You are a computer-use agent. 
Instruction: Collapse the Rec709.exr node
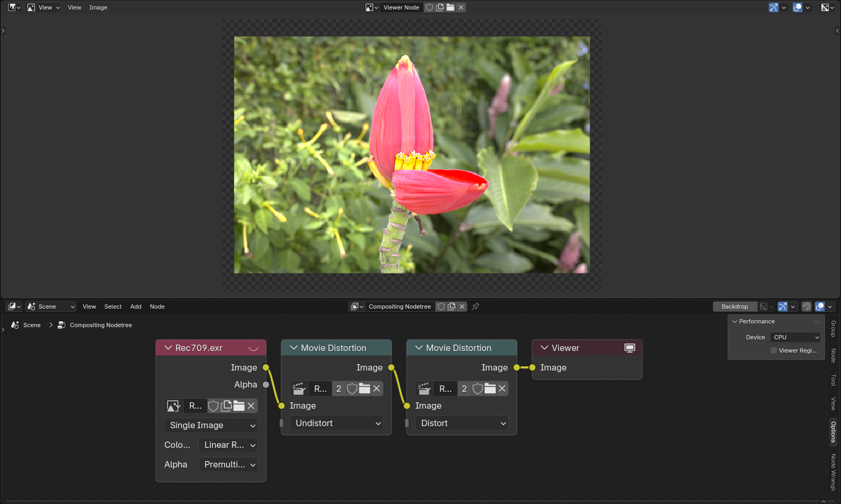click(169, 348)
